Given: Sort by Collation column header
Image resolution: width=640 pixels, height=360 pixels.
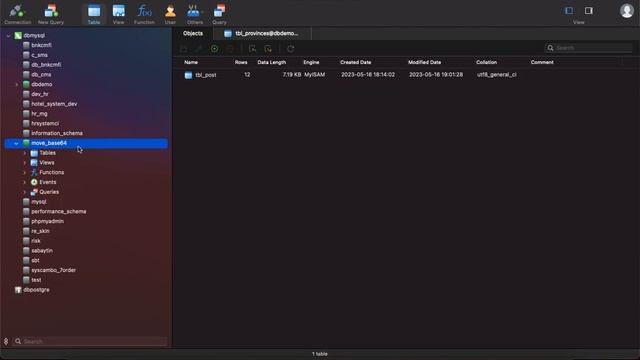Looking at the screenshot, I should 487,62.
